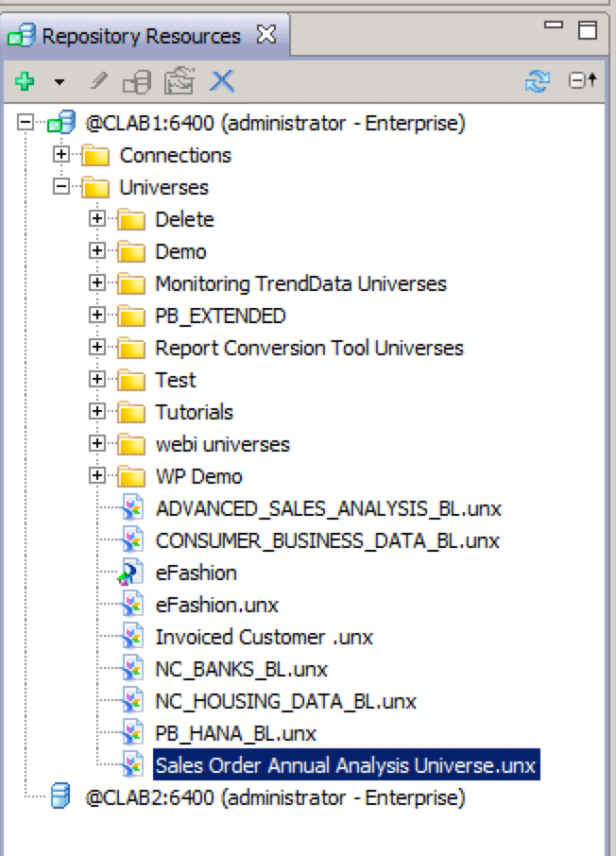Screen dimensions: 616x856
Task: Collapse the Universes folder
Action: pyautogui.click(x=61, y=187)
